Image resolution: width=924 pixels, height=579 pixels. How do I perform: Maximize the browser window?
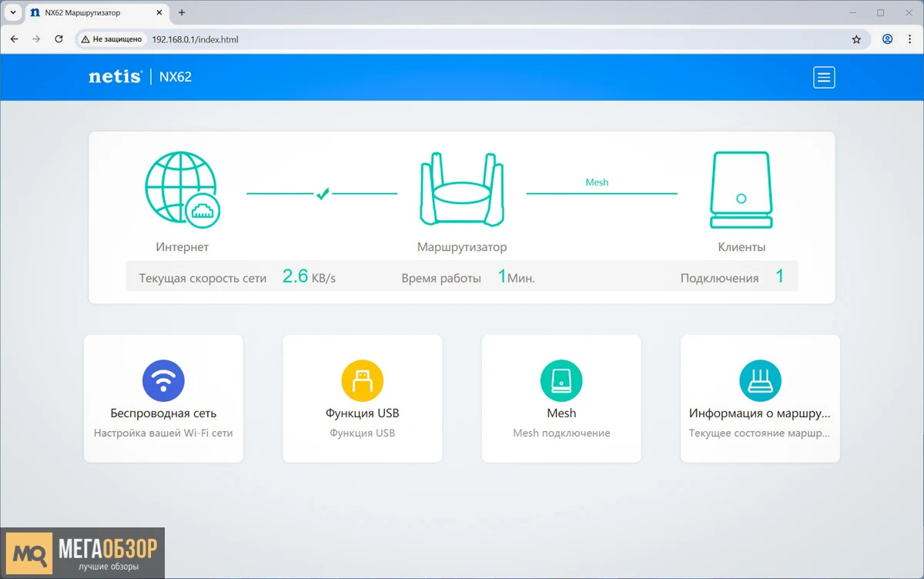click(881, 13)
